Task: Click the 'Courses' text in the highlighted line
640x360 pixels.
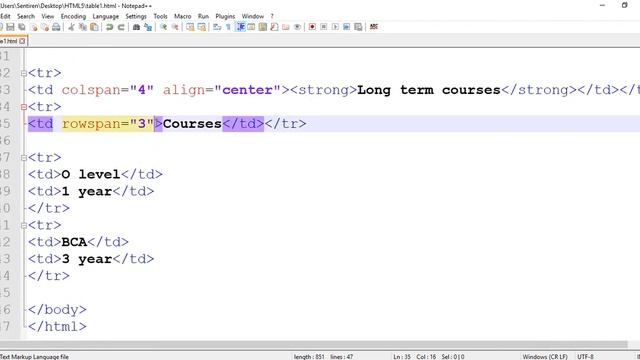Action: pyautogui.click(x=192, y=124)
